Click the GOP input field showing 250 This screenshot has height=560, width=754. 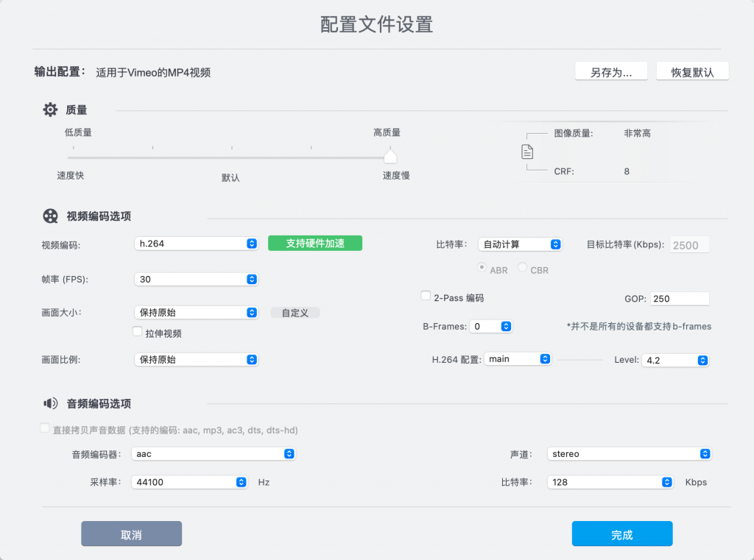[x=680, y=298]
